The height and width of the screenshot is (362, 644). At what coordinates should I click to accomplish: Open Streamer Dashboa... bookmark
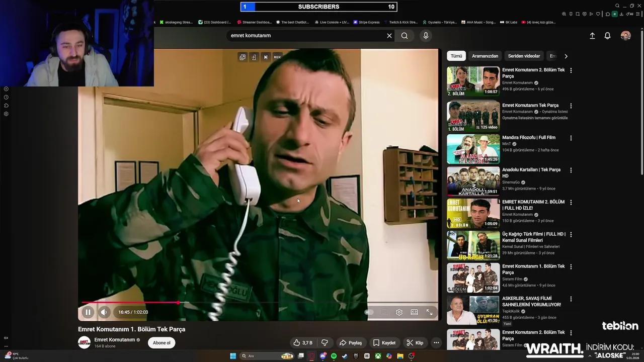click(x=255, y=22)
